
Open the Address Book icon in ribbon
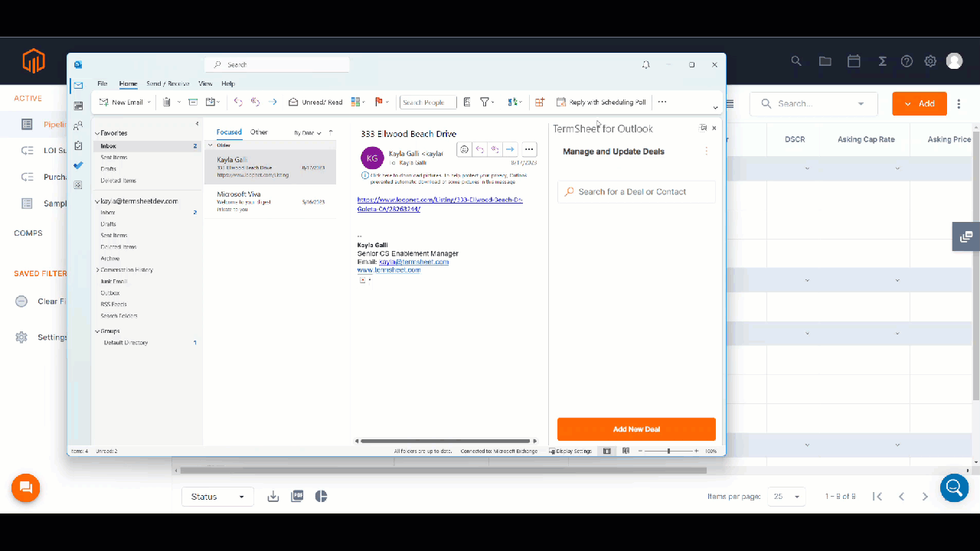(467, 102)
